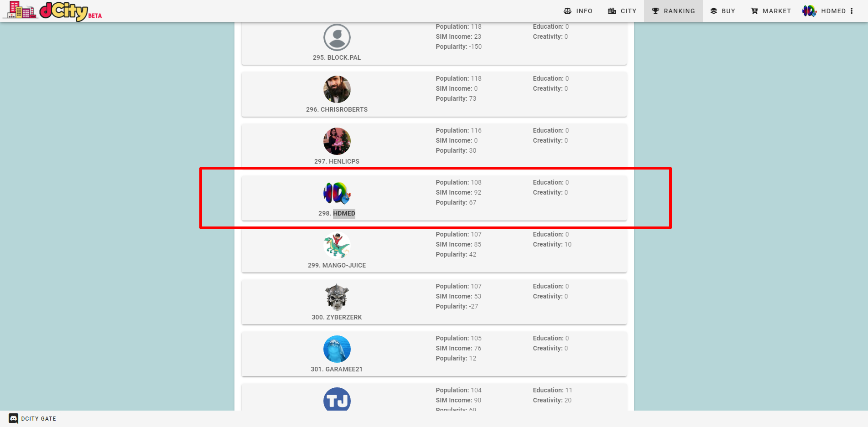Open the MARKET section
This screenshot has height=427, width=868.
771,10
